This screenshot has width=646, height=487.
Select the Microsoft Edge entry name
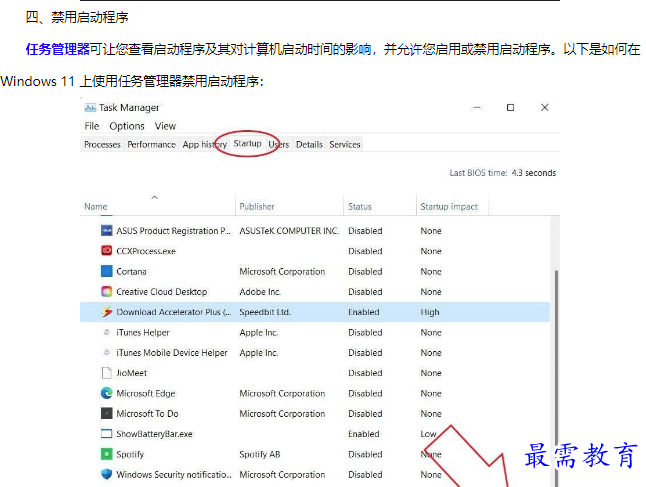(146, 393)
